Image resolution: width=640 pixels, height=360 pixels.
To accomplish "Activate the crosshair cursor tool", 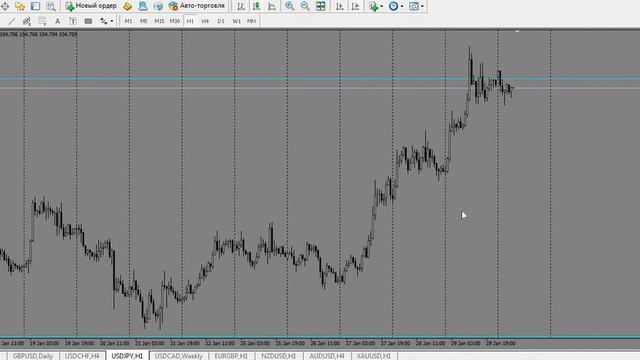I will coord(5,6).
